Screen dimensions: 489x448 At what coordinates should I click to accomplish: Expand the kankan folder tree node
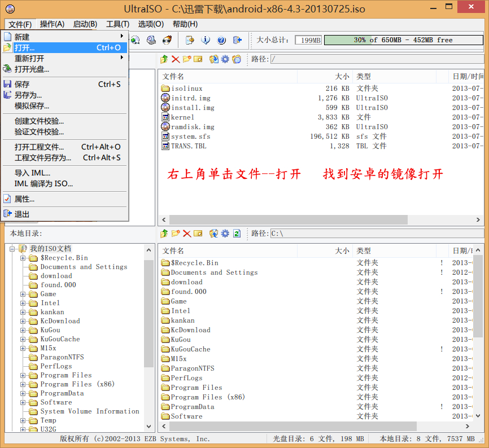(x=23, y=312)
